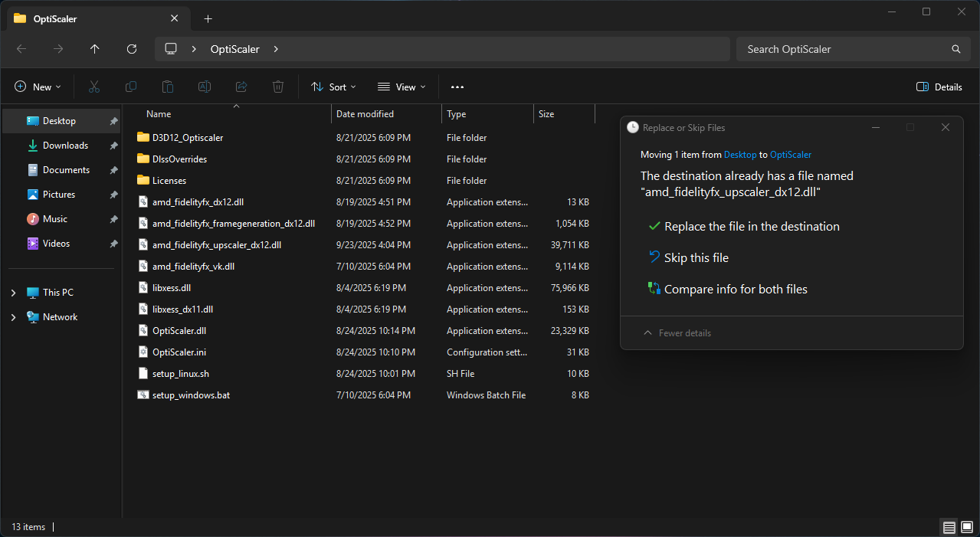This screenshot has width=980, height=537.
Task: Select the Licenses folder name
Action: coord(169,181)
